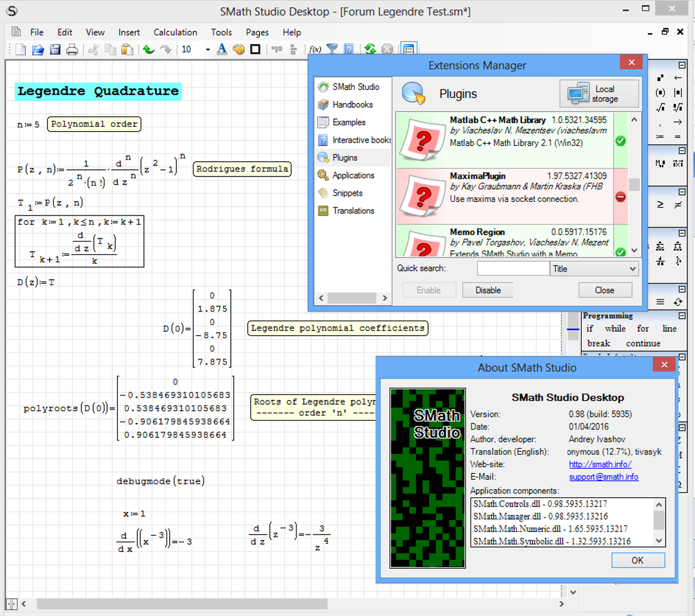
Task: Toggle the MaximaPlugin disabled red status icon
Action: (x=621, y=197)
